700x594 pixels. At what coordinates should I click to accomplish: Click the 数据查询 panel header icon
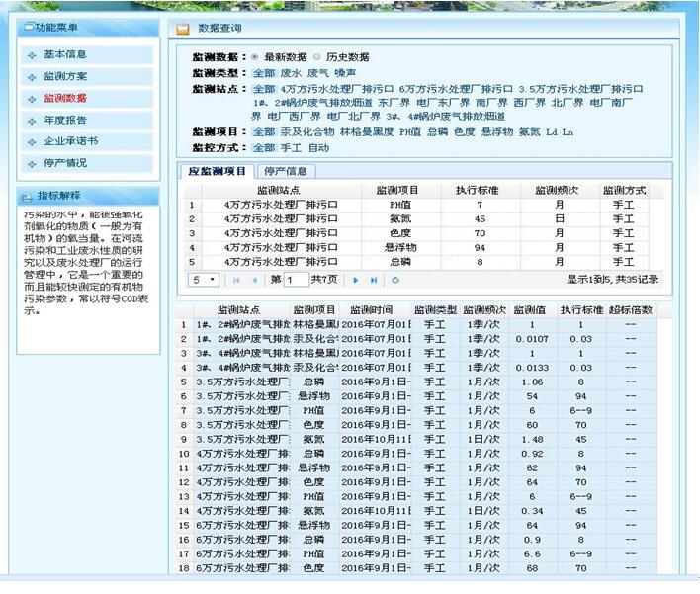[x=183, y=29]
